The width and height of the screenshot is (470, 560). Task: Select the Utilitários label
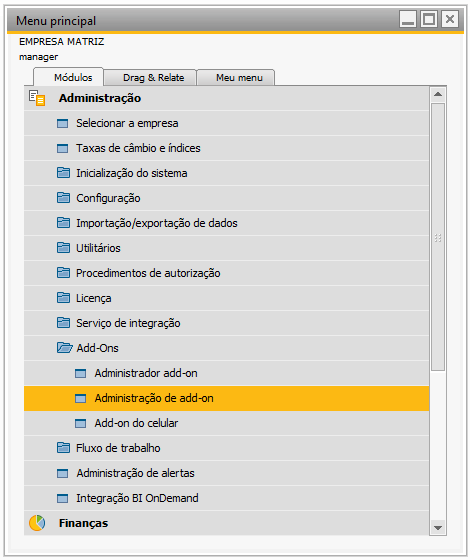[98, 248]
